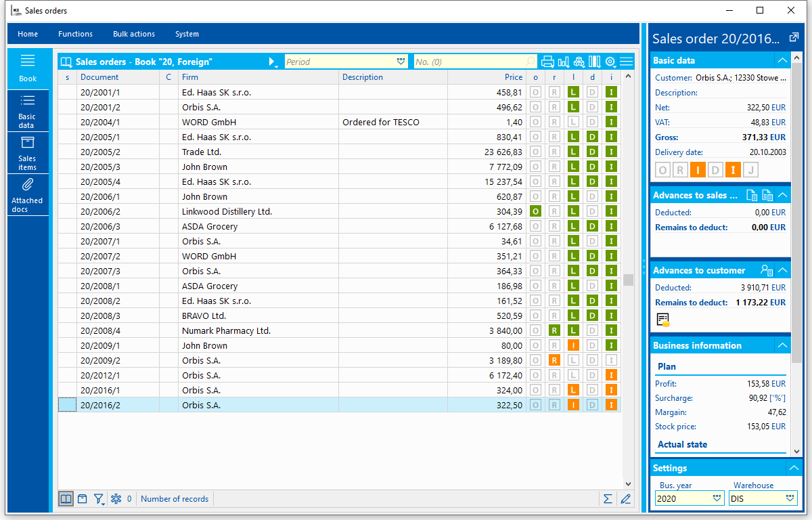
Task: Open the Period dropdown
Action: pyautogui.click(x=401, y=62)
